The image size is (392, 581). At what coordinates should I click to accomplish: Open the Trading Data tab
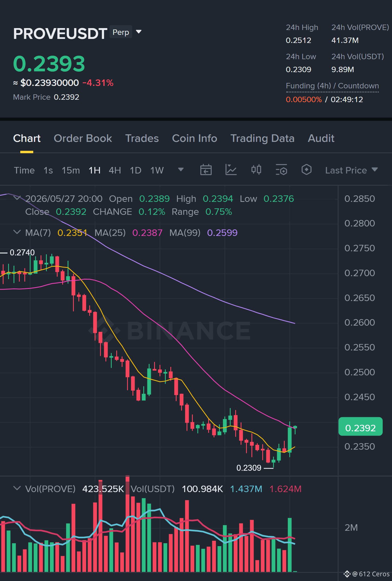[x=262, y=138]
